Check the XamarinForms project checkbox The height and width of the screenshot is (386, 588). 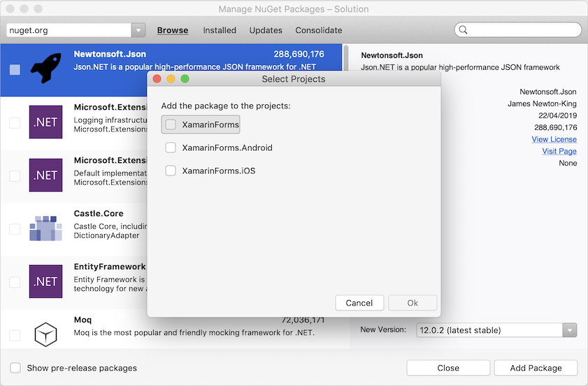coord(171,124)
